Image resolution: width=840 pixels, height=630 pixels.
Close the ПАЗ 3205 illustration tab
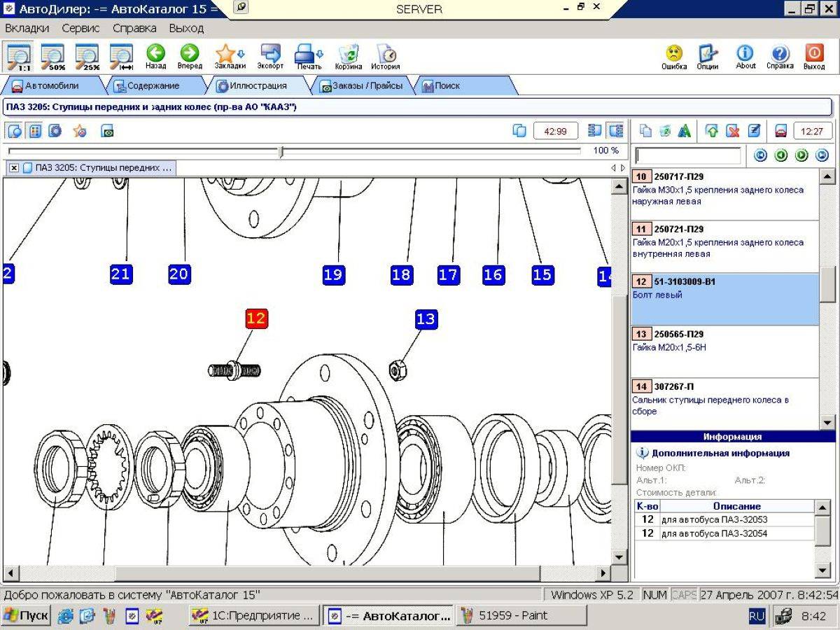(x=13, y=168)
